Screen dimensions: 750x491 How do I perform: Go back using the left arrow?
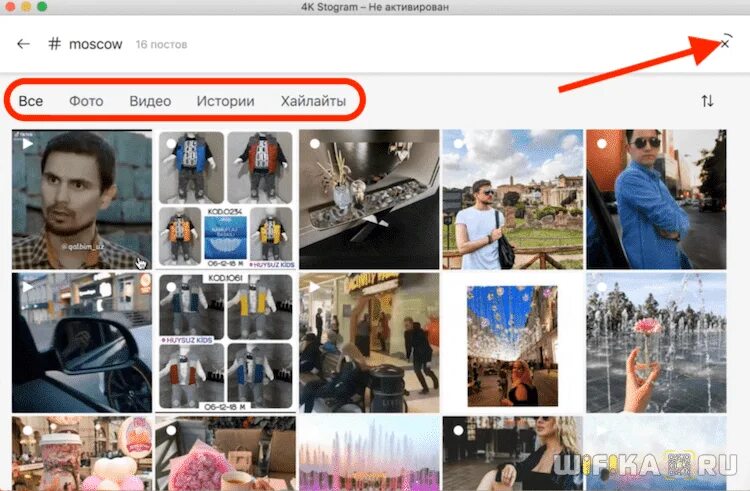tap(23, 44)
